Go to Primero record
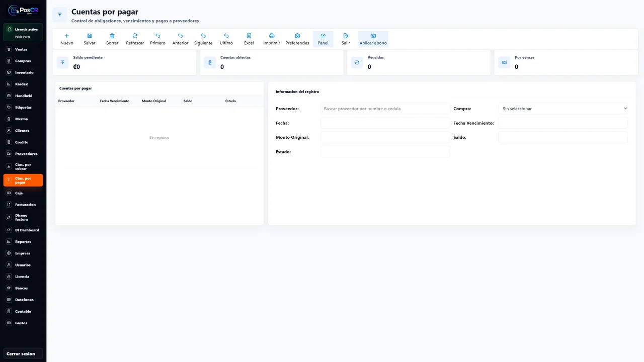 point(157,39)
